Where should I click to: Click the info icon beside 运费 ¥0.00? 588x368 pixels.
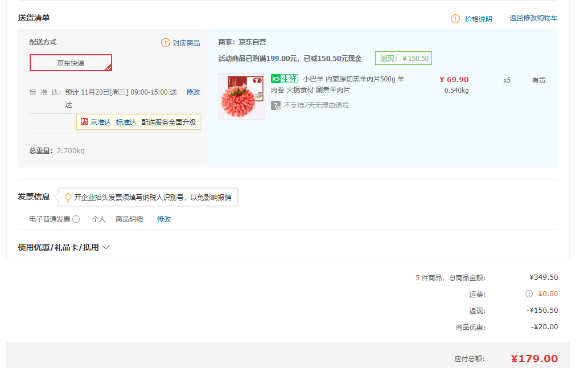click(529, 294)
